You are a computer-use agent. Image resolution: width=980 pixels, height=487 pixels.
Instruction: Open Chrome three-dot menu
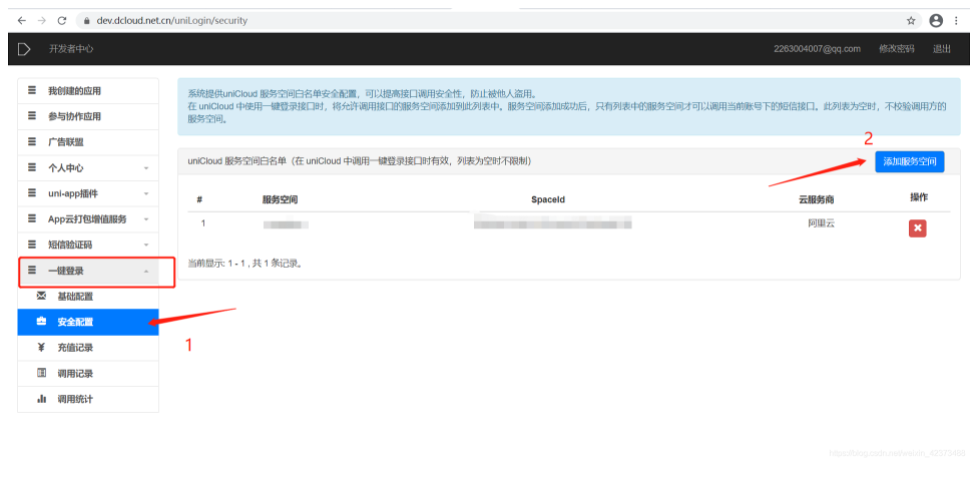click(x=958, y=20)
